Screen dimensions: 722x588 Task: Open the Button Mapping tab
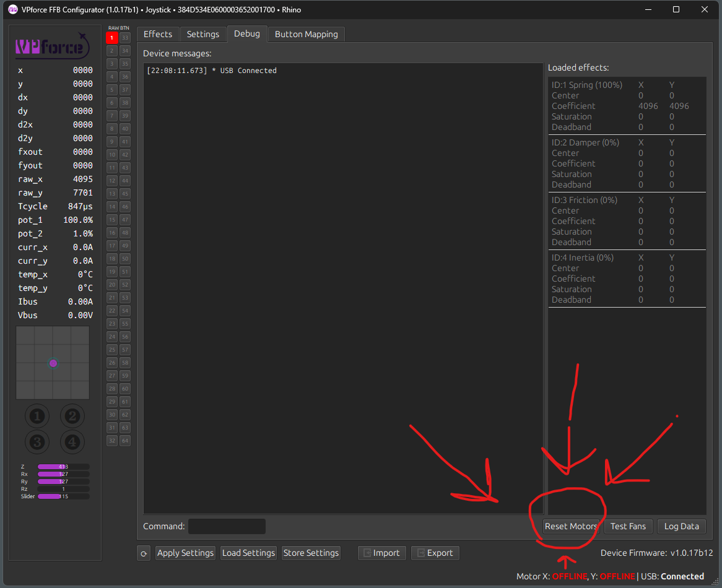(x=307, y=34)
